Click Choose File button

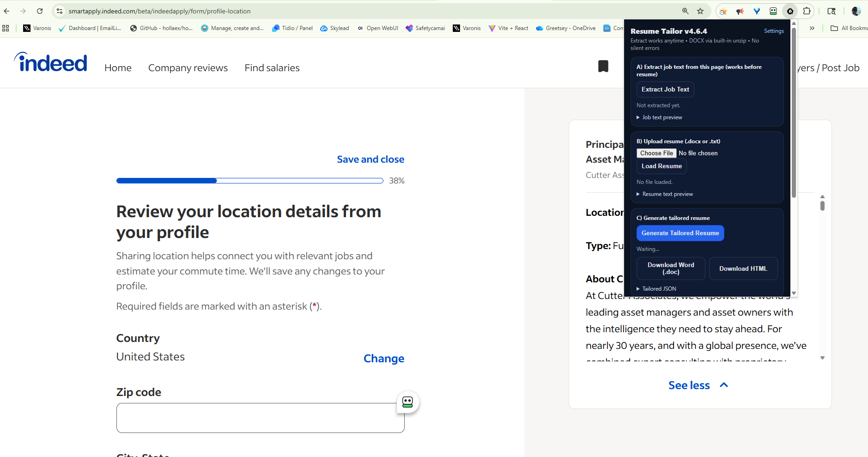pyautogui.click(x=656, y=153)
